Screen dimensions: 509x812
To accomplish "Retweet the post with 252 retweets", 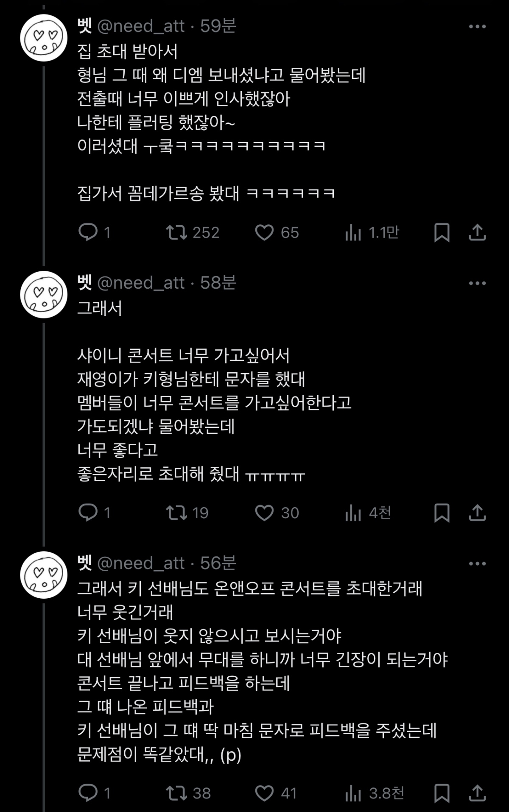I will [176, 232].
